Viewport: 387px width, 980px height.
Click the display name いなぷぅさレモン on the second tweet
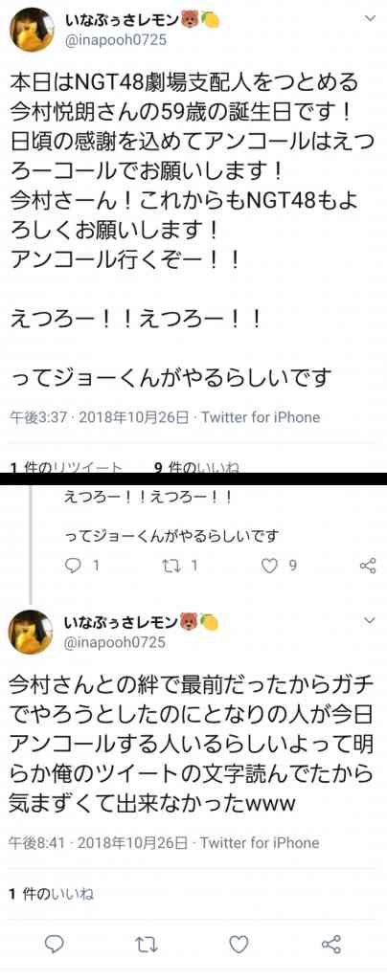121,622
